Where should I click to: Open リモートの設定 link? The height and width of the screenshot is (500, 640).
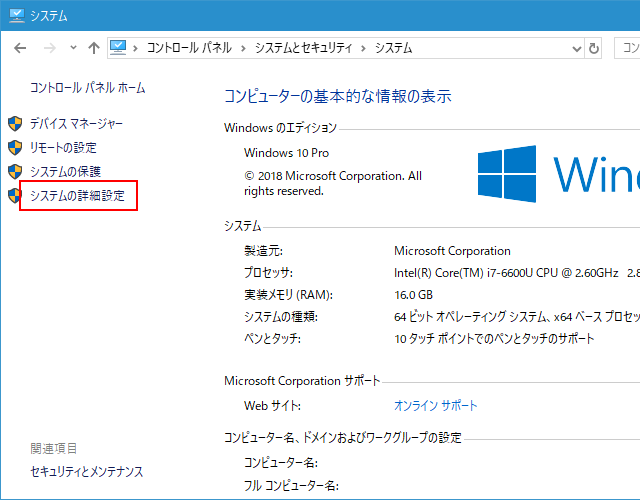tap(63, 147)
